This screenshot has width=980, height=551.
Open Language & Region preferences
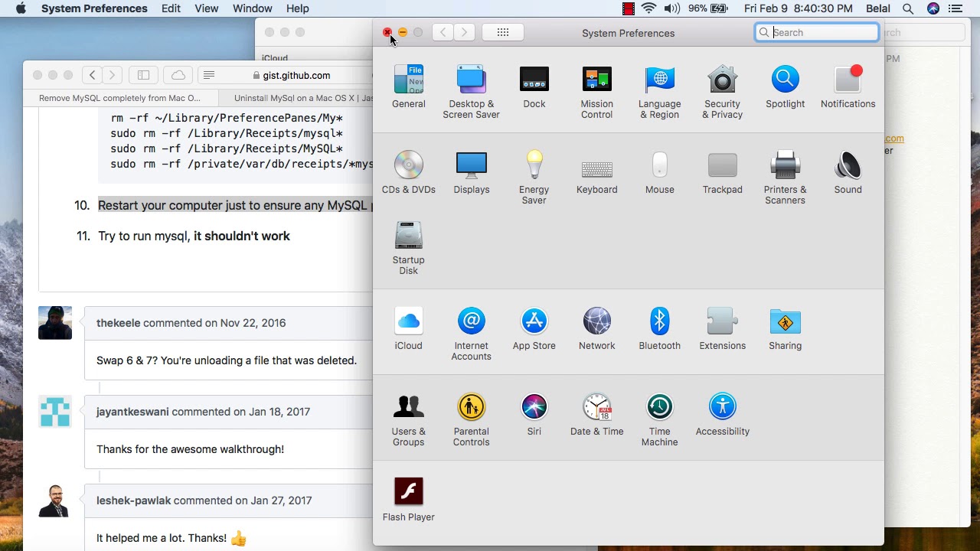click(659, 92)
